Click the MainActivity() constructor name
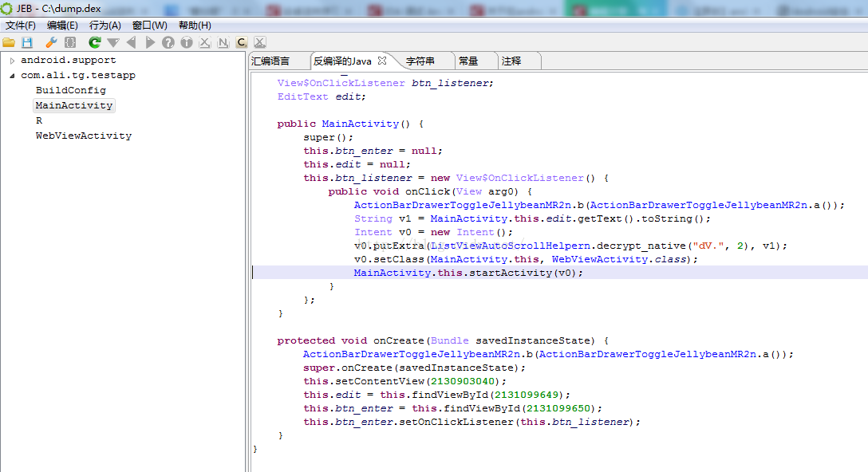 coord(361,124)
